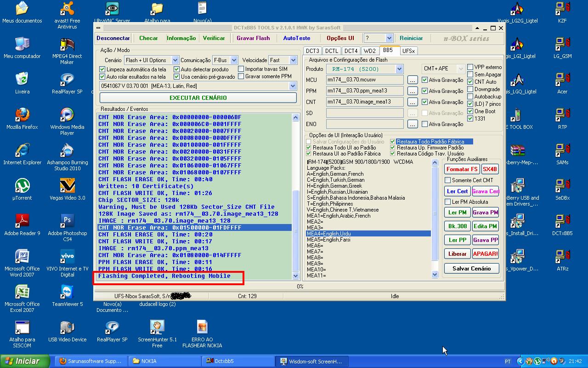Click the red APAGAR! button
The width and height of the screenshot is (588, 368).
click(485, 254)
